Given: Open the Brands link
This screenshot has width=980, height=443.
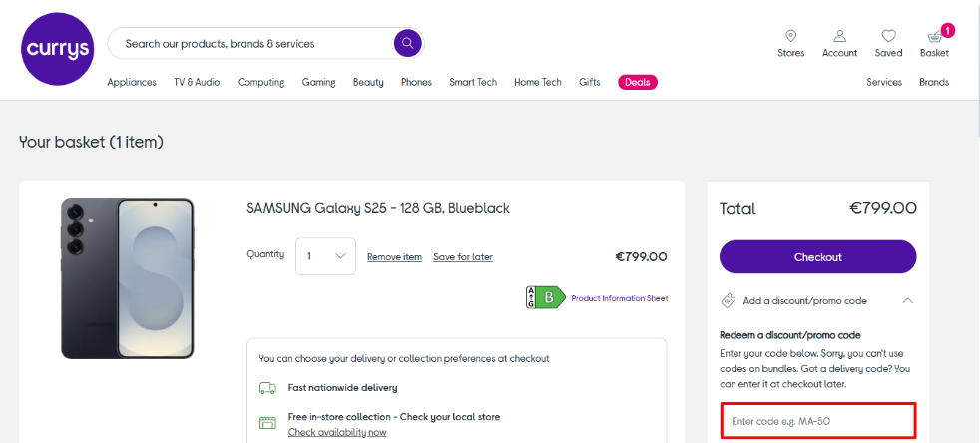Looking at the screenshot, I should [x=934, y=82].
